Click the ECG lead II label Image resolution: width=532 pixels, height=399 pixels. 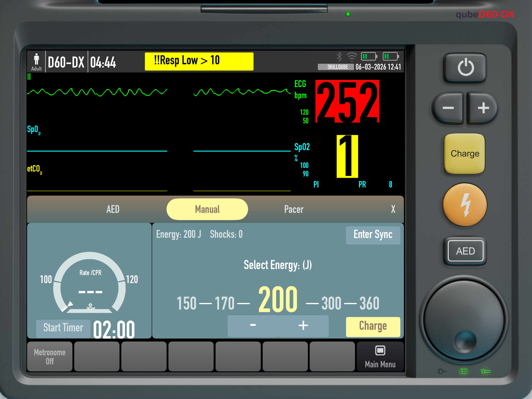click(29, 77)
